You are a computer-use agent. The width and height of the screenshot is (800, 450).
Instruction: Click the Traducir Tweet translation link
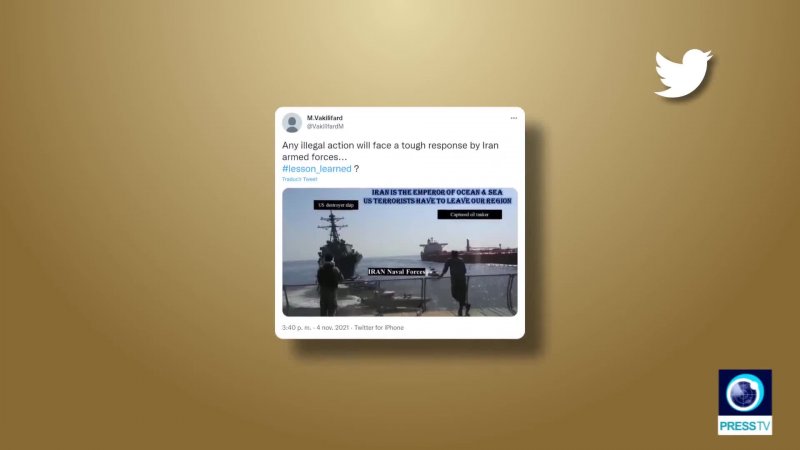click(299, 179)
